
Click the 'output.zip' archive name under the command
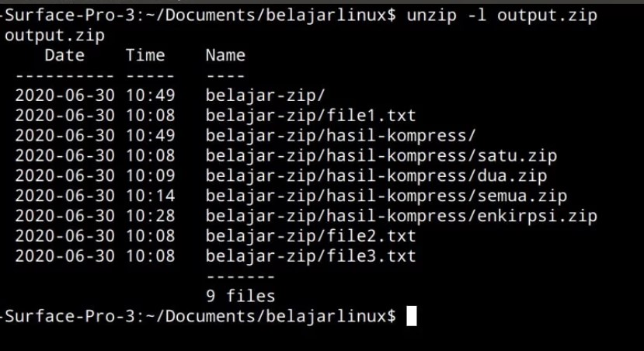point(54,35)
